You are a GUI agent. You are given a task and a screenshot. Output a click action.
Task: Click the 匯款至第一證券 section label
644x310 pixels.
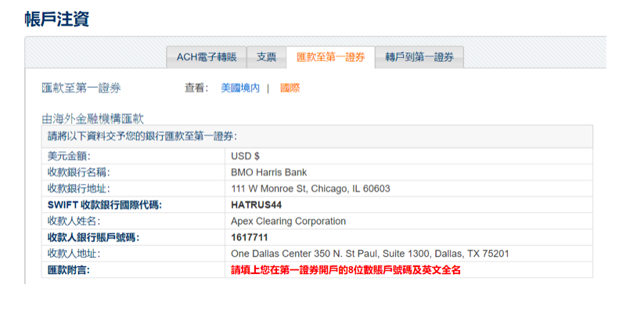(x=81, y=88)
